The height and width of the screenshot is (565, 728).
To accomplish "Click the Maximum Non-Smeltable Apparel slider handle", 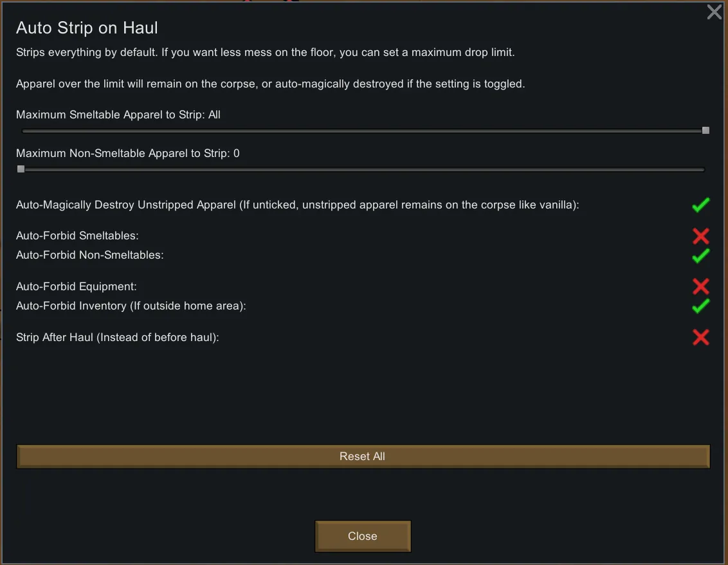I will pyautogui.click(x=21, y=169).
